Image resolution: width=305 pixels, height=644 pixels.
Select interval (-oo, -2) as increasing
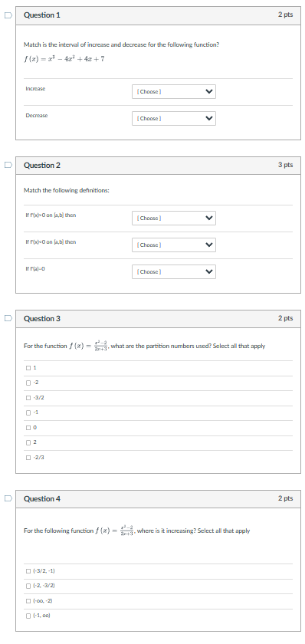tap(28, 601)
